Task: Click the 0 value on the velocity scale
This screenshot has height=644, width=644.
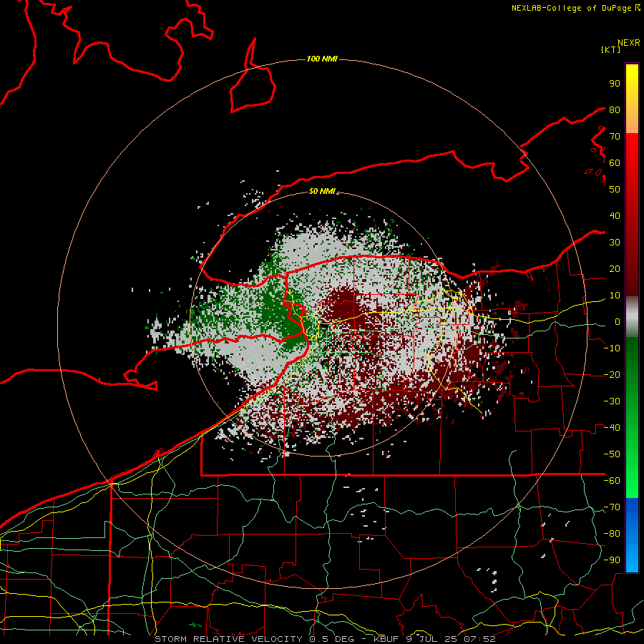Action: (617, 321)
